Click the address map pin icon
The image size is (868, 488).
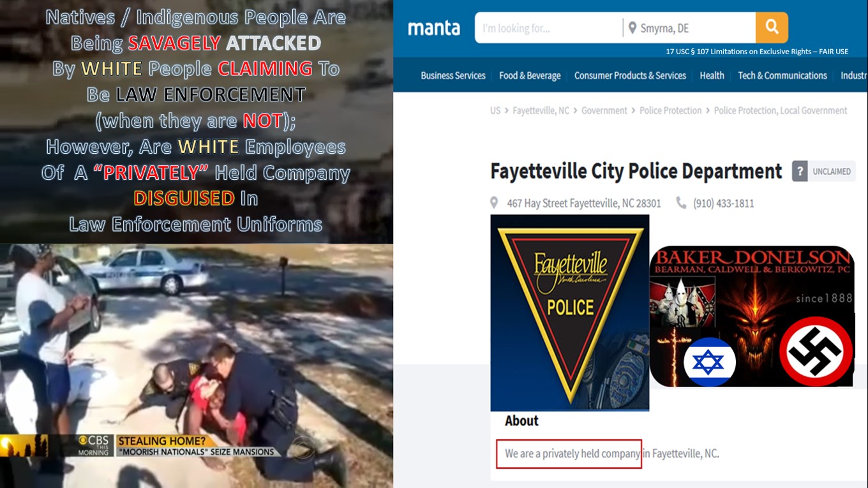(494, 203)
